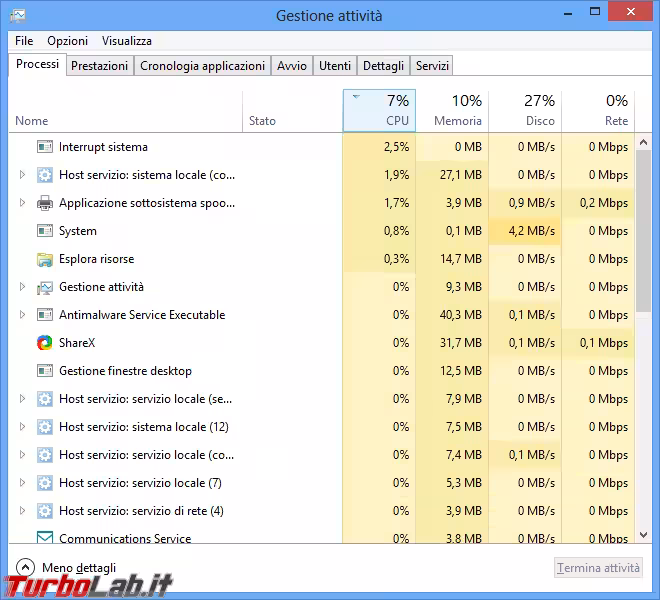The image size is (660, 600).
Task: Switch to the Prestazioni tab
Action: [x=99, y=66]
